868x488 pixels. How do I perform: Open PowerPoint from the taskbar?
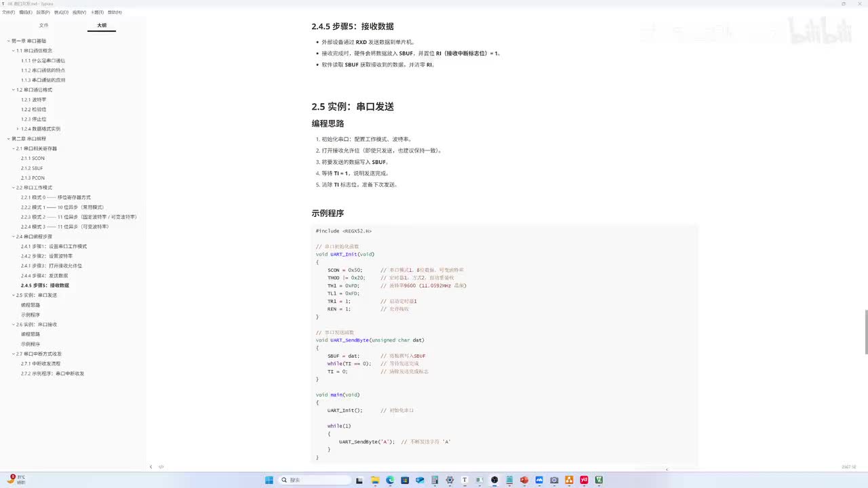pyautogui.click(x=524, y=480)
